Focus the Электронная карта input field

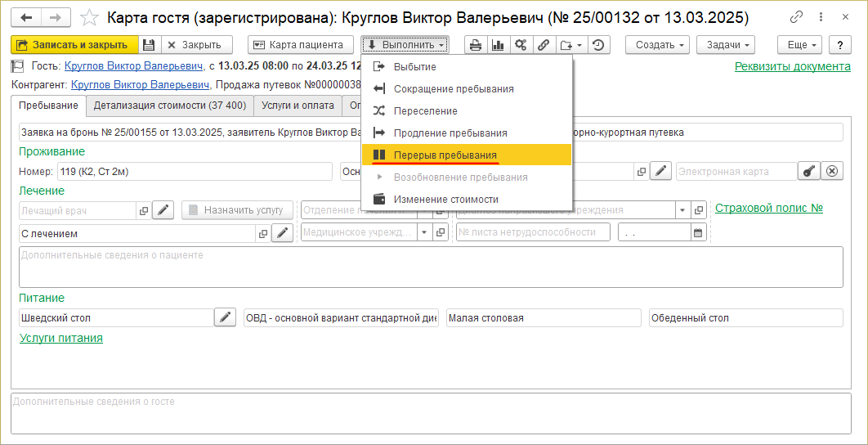click(x=736, y=171)
